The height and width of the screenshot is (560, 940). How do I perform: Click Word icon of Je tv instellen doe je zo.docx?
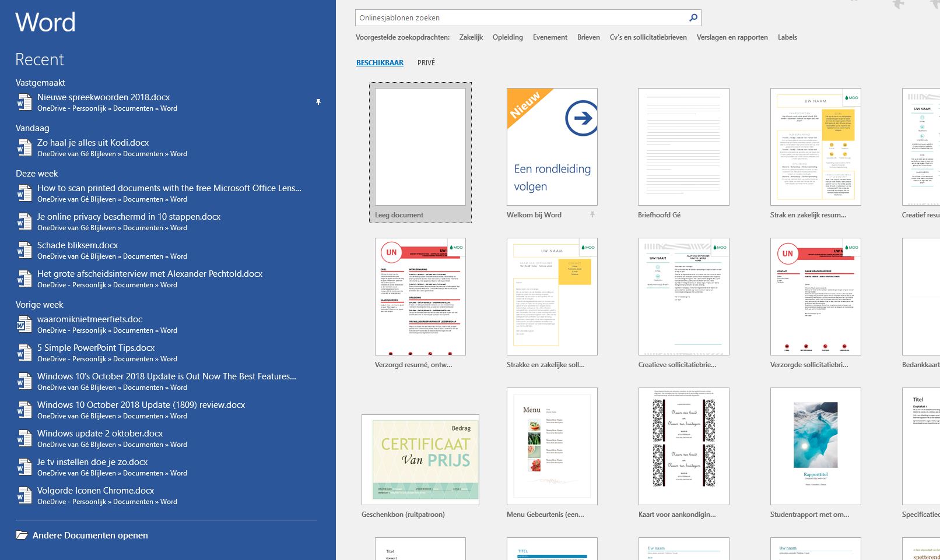[24, 467]
